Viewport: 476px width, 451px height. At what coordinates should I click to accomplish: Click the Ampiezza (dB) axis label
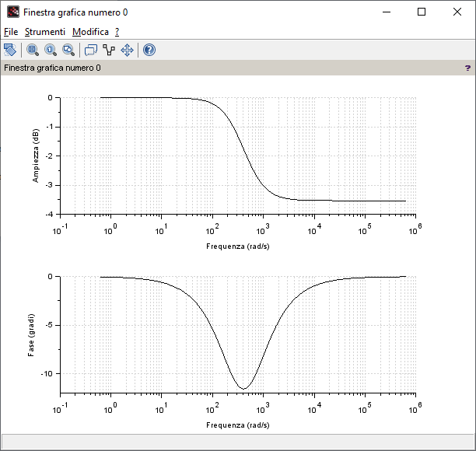36,155
